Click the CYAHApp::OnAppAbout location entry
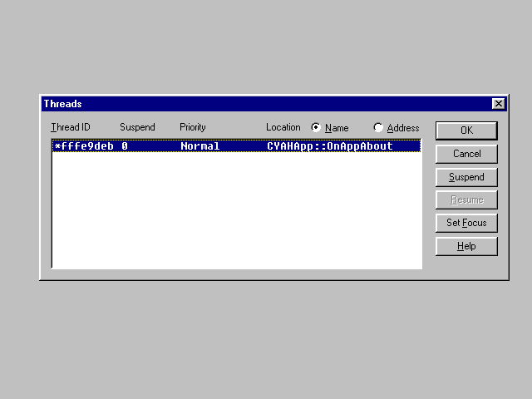Image resolution: width=532 pixels, height=399 pixels. 330,146
